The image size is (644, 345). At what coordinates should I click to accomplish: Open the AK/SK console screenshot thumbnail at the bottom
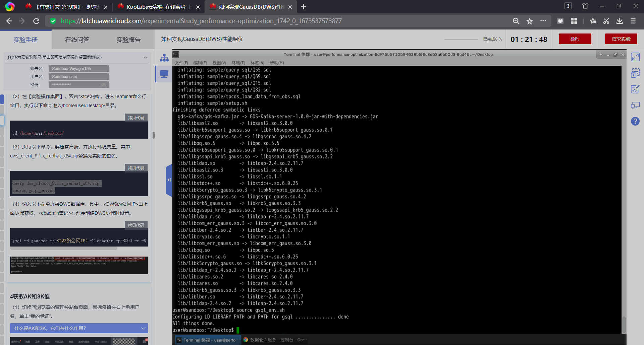pos(79,341)
